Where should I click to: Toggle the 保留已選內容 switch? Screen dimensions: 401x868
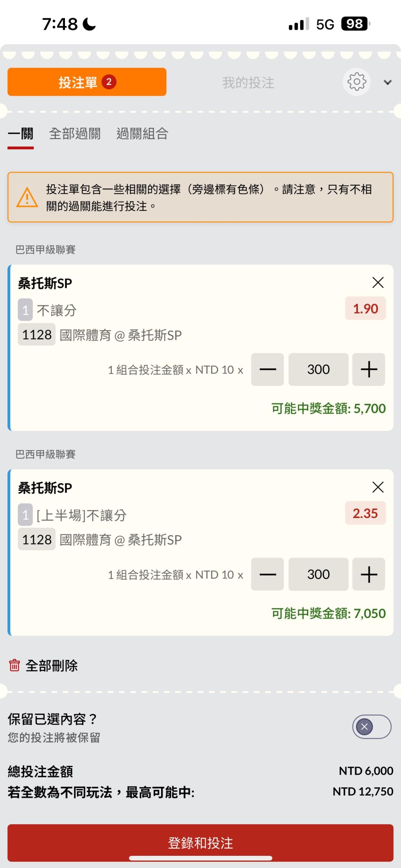point(372,727)
